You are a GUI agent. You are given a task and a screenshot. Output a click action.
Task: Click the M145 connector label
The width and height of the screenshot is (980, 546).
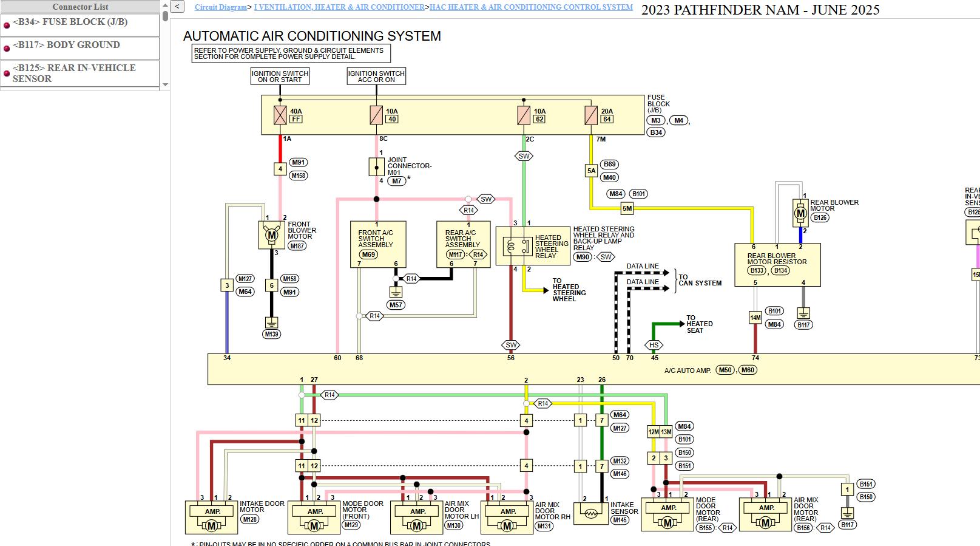620,520
